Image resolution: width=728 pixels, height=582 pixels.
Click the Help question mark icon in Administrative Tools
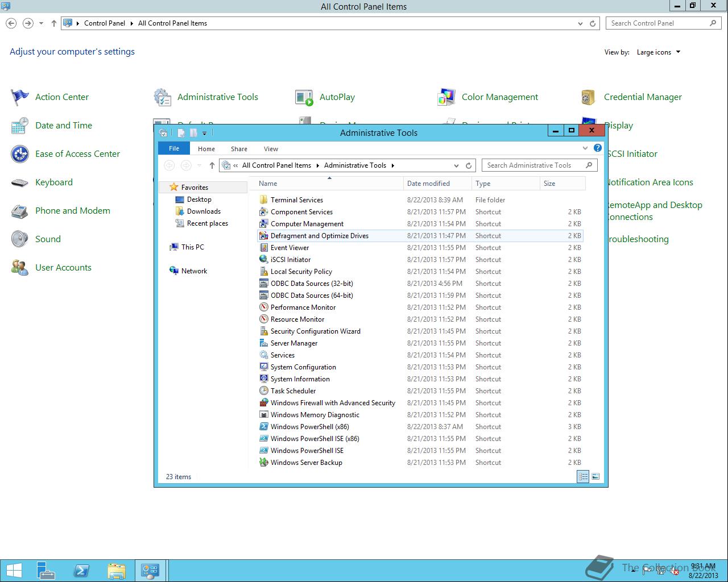[x=597, y=148]
